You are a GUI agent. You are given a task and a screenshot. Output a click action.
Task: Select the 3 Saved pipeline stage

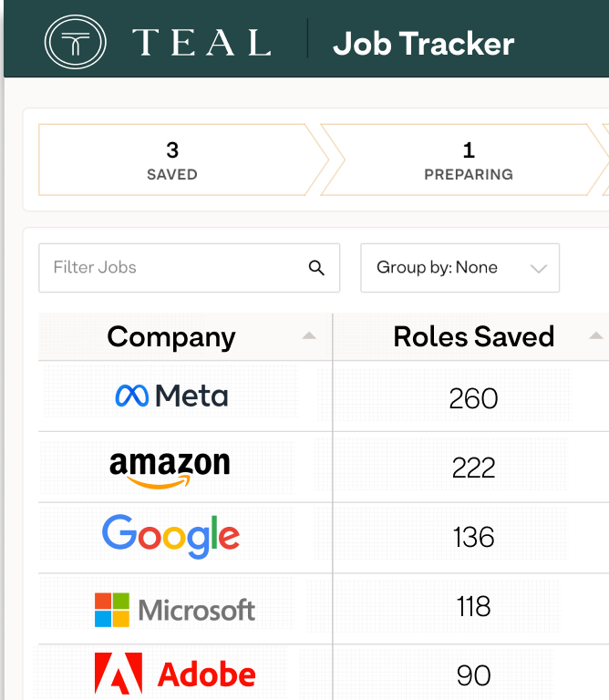click(x=184, y=160)
